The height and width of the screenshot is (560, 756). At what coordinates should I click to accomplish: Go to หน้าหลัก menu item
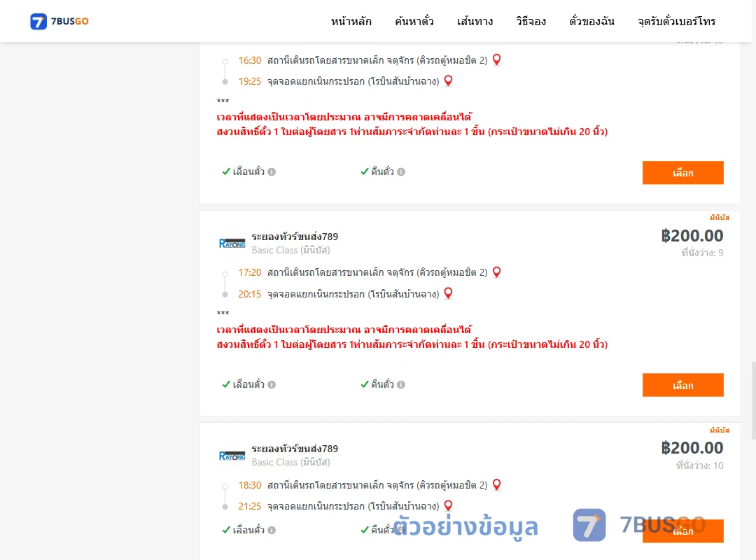click(x=351, y=21)
